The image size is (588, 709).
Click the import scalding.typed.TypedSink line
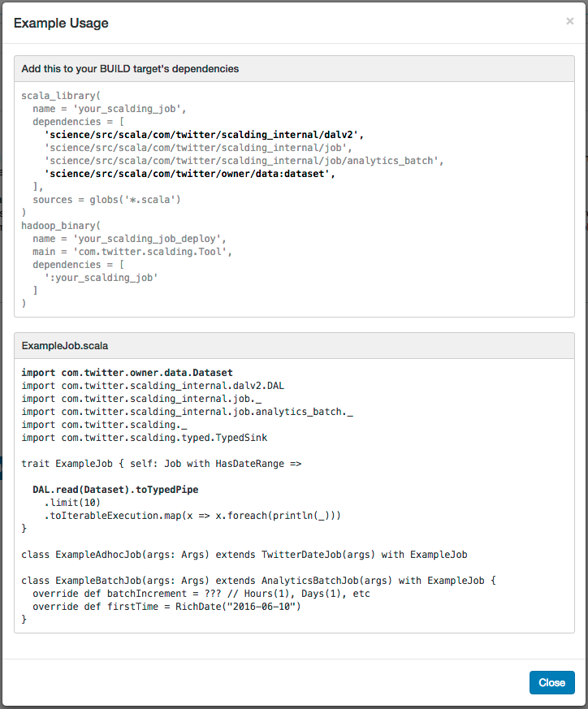tap(145, 438)
